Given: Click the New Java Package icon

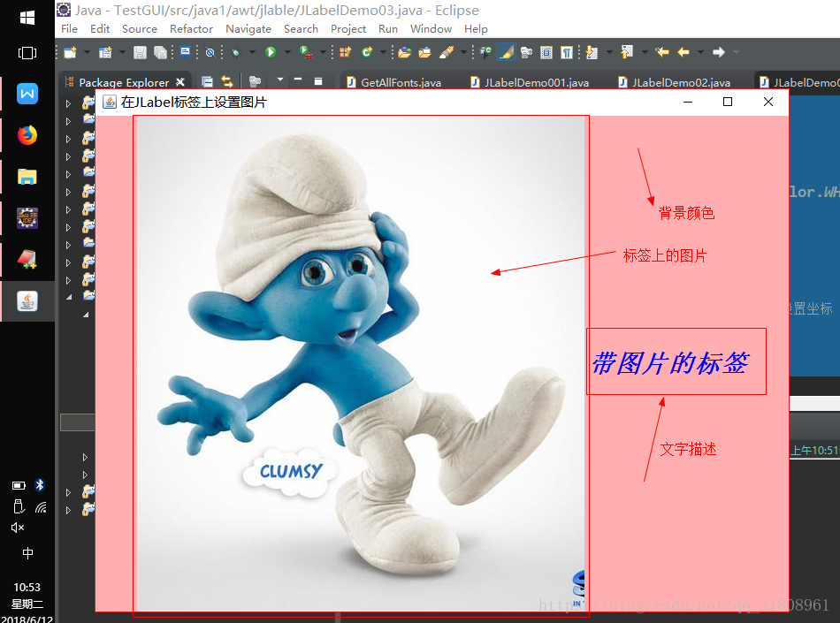Looking at the screenshot, I should click(345, 52).
